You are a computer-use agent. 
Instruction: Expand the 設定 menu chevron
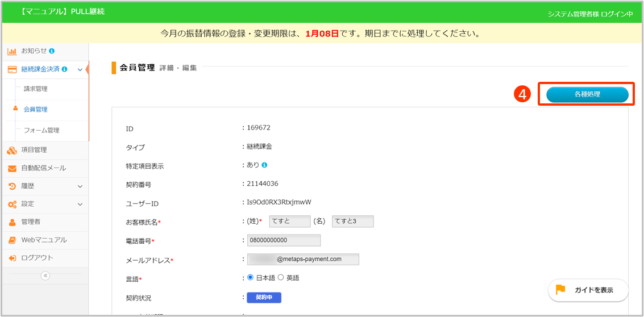pos(80,204)
